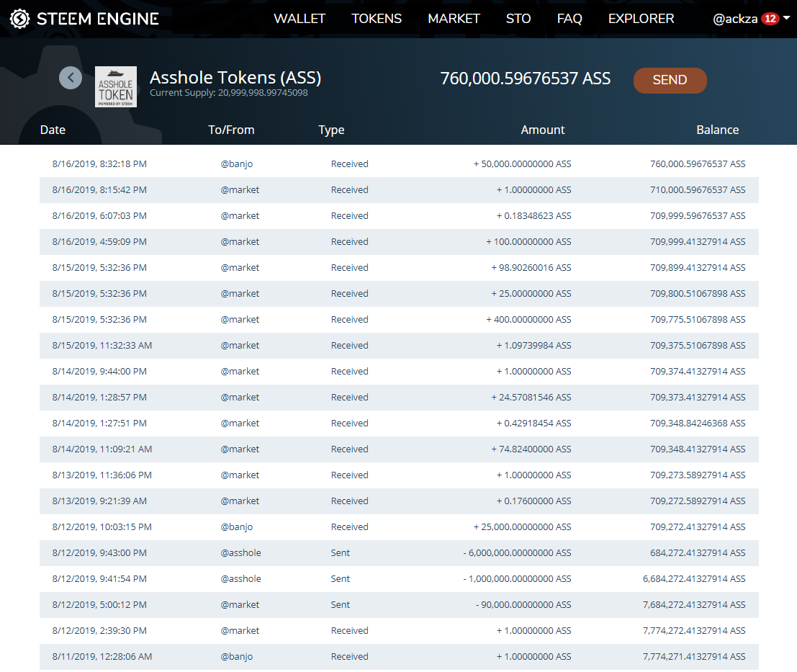797x672 pixels.
Task: Click the STEEM ENGINE brand text
Action: (98, 19)
